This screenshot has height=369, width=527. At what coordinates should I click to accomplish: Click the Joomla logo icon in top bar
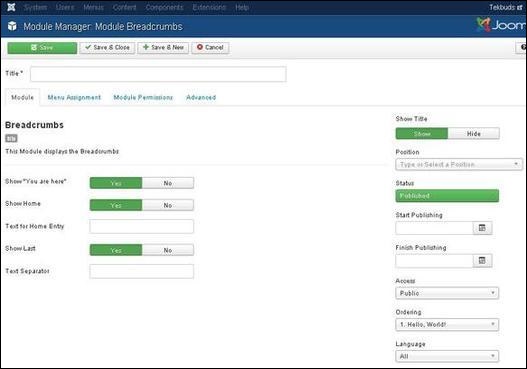pyautogui.click(x=11, y=7)
